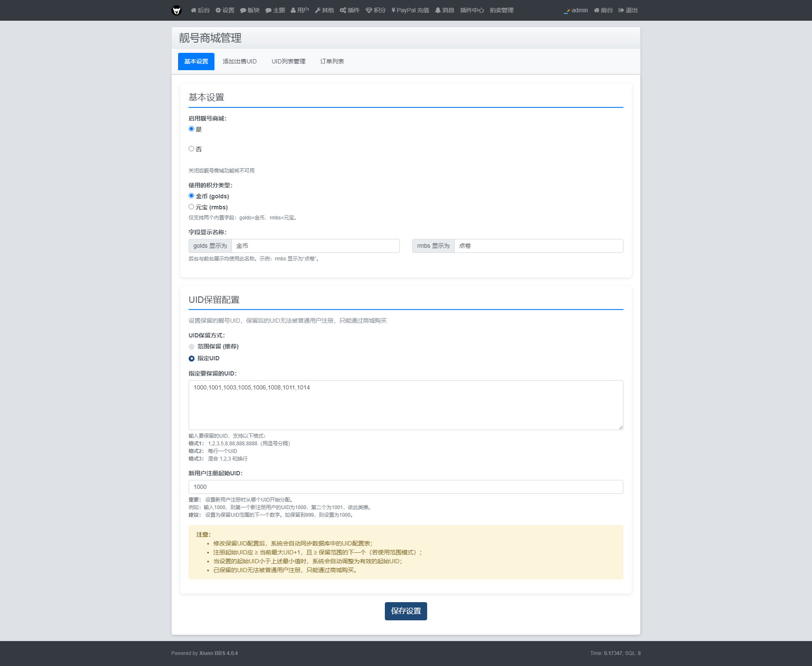Viewport: 812px width, 666px height.
Task: Click the 其他 wrench icon item
Action: click(324, 10)
